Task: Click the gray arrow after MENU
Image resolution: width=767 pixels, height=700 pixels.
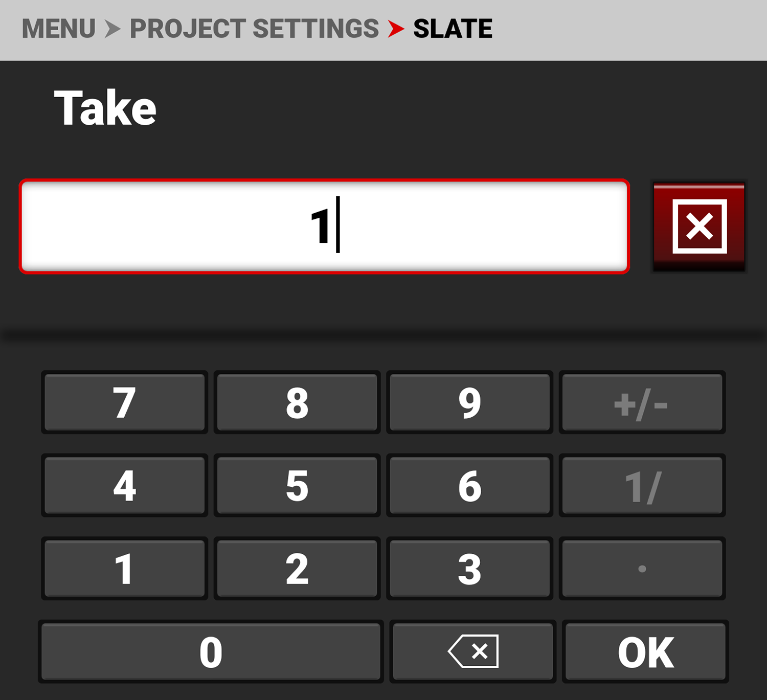Action: click(x=112, y=29)
